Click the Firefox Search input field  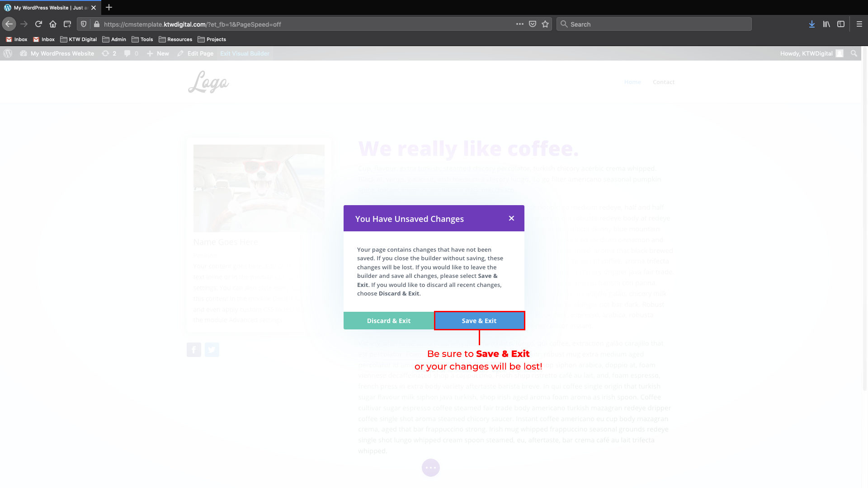[x=654, y=24]
